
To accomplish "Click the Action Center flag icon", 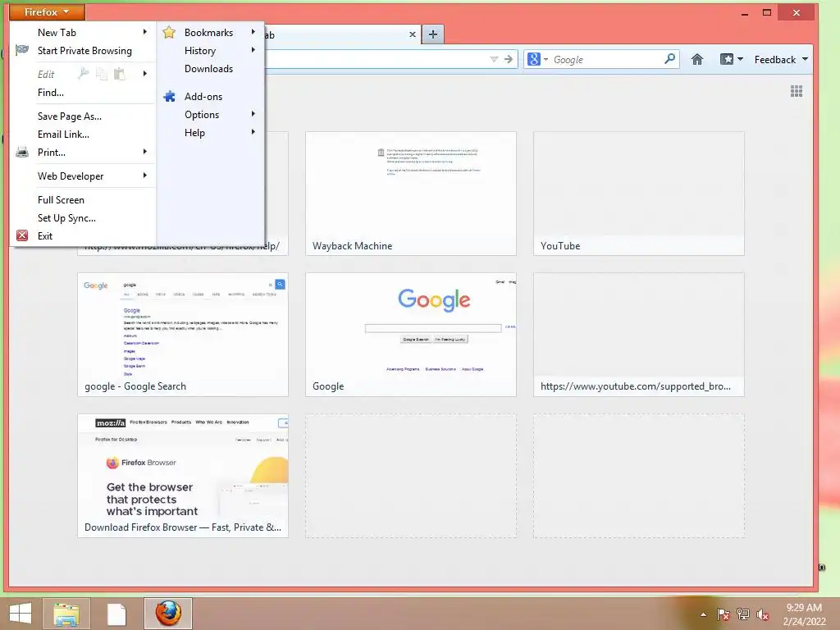I will tap(724, 614).
